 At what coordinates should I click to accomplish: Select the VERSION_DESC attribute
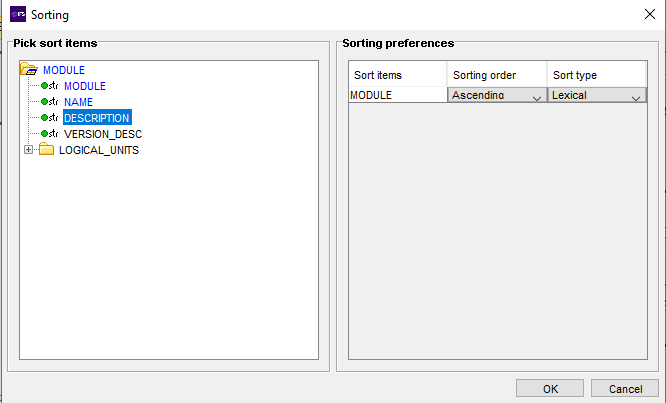(103, 134)
